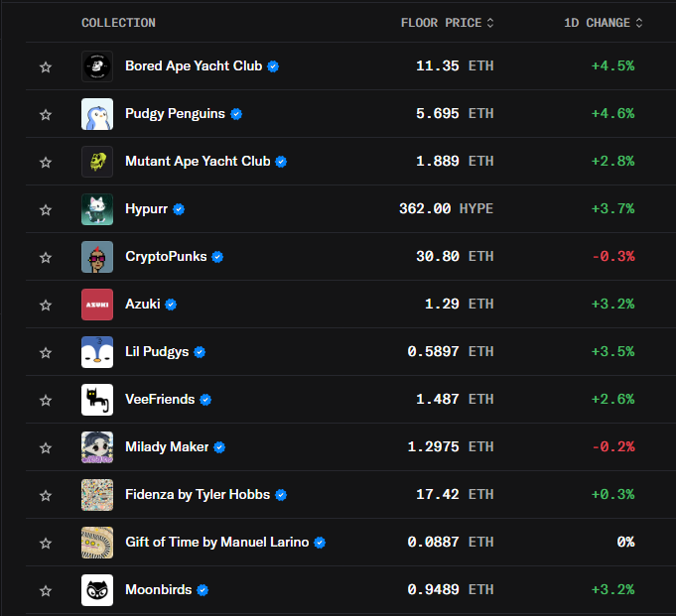Sort the table by 1D Change
676x616 pixels.
pyautogui.click(x=604, y=23)
